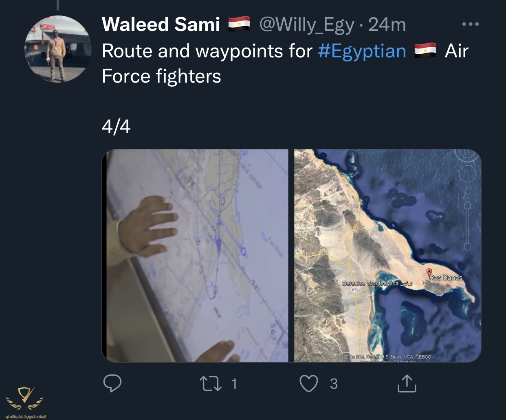
Task: Click the Berenice Troglodytica map label
Action: [370, 283]
